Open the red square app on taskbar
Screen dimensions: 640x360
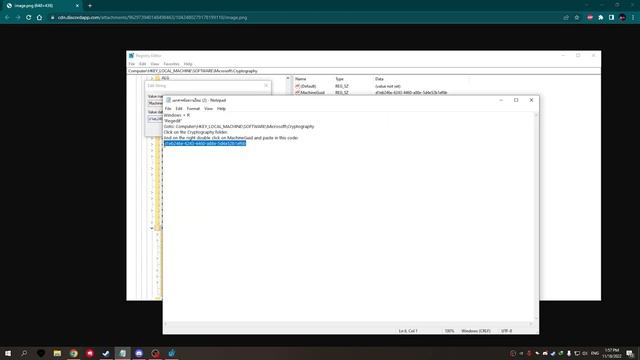(x=90, y=353)
